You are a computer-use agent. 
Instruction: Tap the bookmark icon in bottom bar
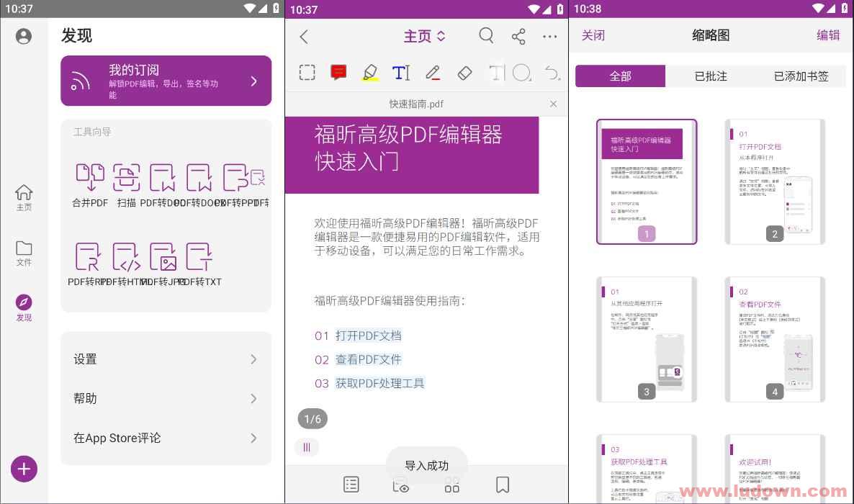tap(503, 485)
